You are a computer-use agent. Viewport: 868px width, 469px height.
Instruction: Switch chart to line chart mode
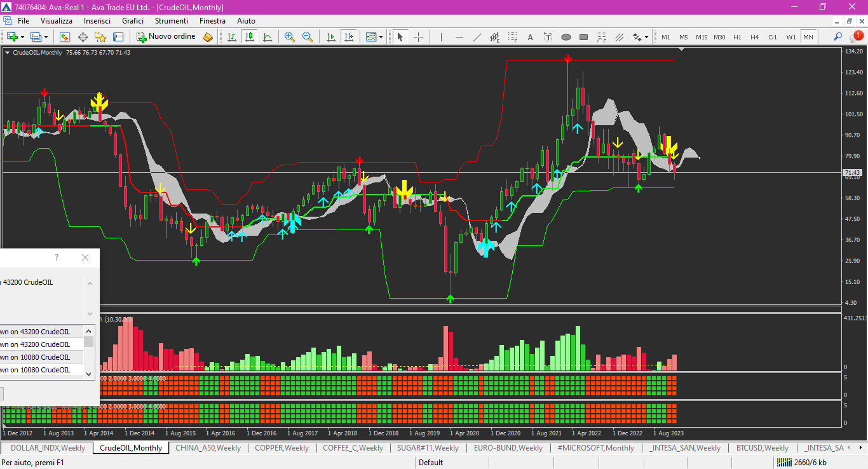coord(268,37)
